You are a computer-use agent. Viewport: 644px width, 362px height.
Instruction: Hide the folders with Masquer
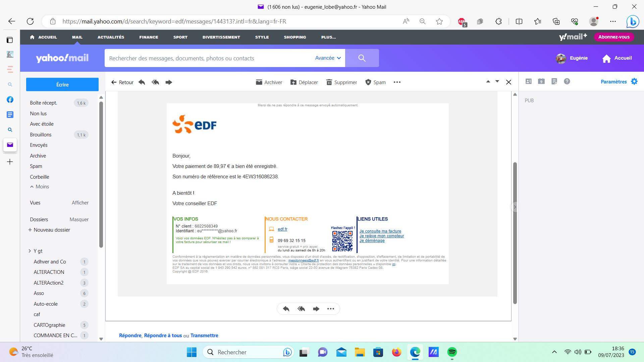79,220
